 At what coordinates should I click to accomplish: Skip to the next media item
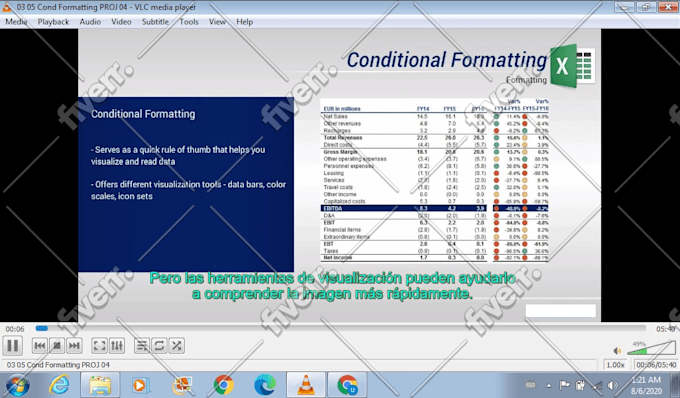tap(74, 346)
